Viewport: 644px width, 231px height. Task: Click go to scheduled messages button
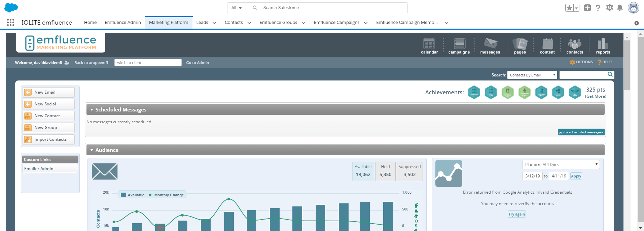click(x=581, y=132)
